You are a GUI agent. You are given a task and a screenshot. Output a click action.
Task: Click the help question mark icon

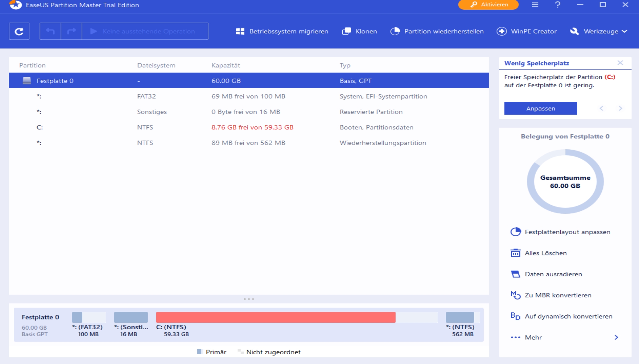click(558, 5)
